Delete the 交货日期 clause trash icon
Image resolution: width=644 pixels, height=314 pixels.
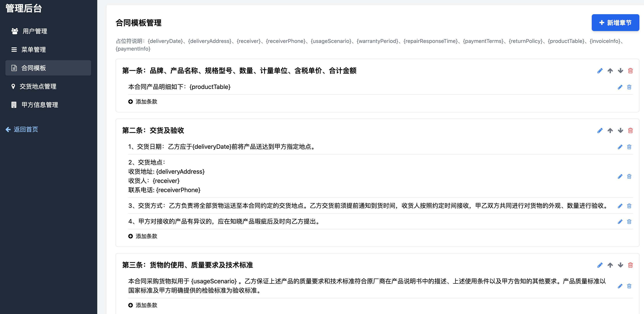629,147
